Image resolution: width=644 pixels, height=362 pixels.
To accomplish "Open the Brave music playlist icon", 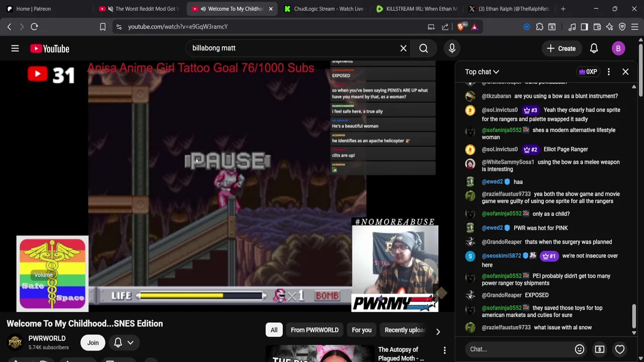I will pyautogui.click(x=572, y=27).
